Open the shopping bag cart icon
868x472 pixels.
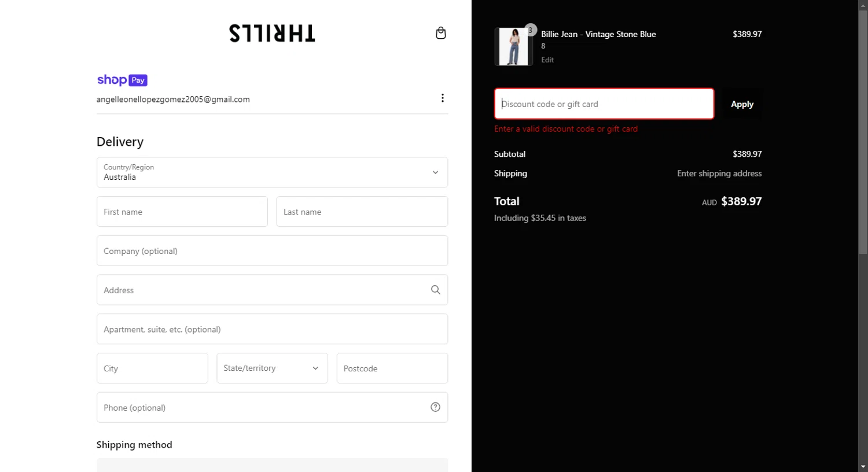(x=440, y=33)
